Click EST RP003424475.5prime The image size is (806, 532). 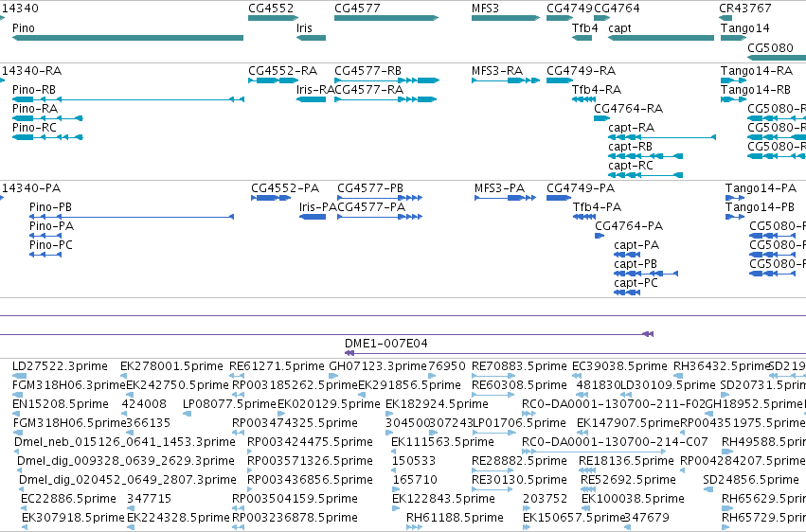250,452
